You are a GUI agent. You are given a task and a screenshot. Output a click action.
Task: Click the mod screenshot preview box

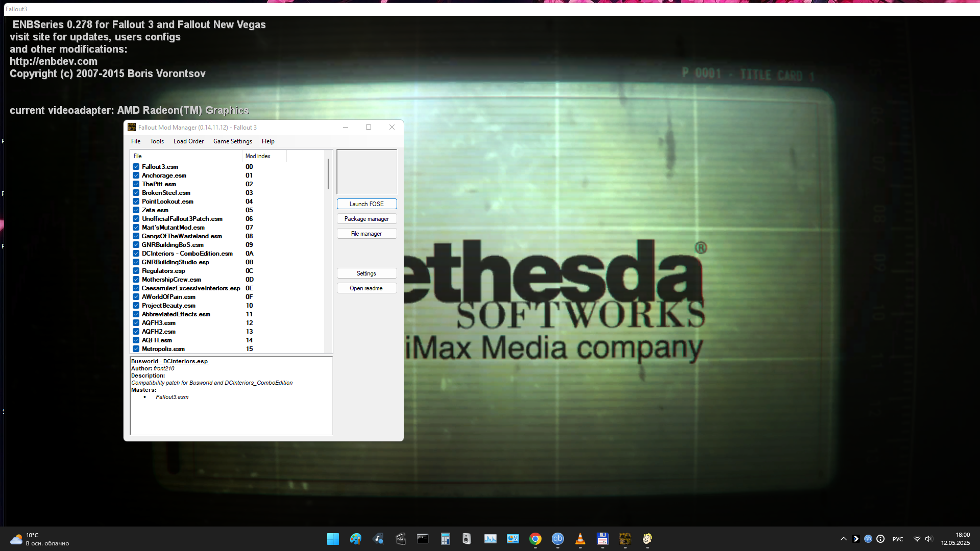pyautogui.click(x=366, y=172)
